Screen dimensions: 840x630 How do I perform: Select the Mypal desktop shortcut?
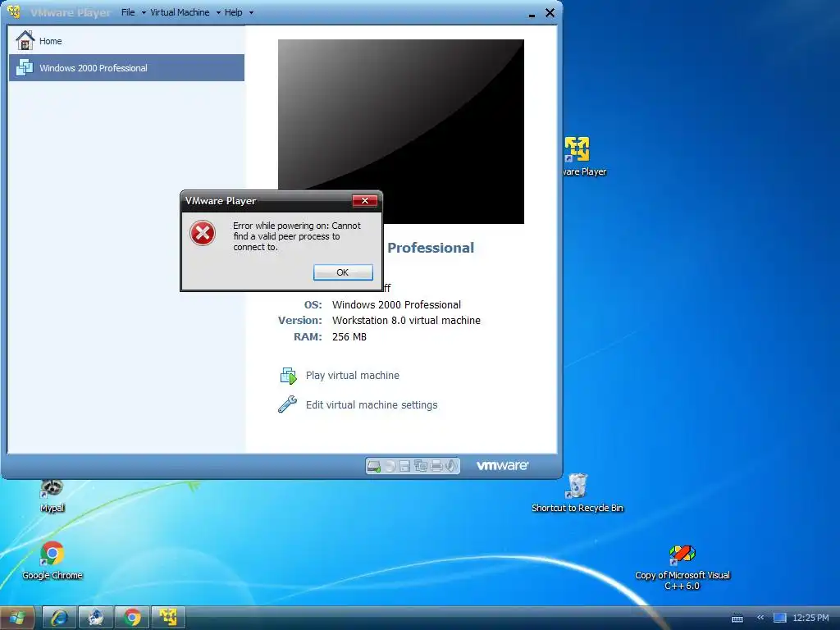coord(52,496)
